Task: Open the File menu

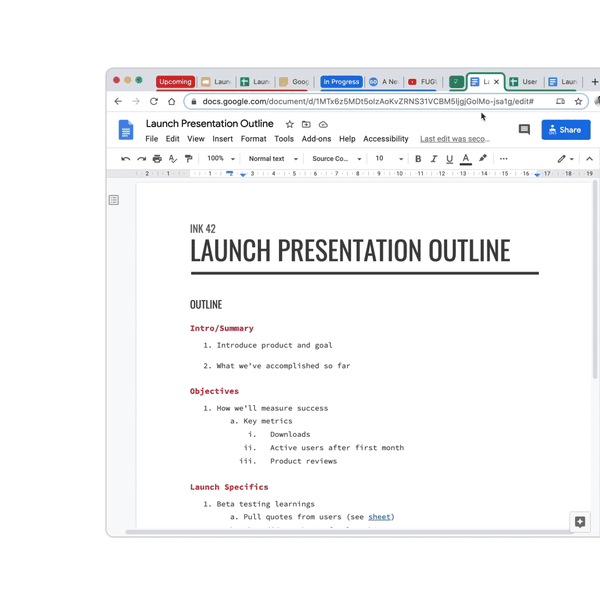Action: 152,139
